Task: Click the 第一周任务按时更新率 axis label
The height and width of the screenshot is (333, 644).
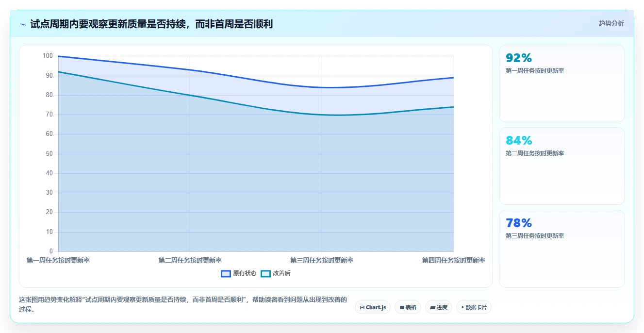Action: [58, 260]
